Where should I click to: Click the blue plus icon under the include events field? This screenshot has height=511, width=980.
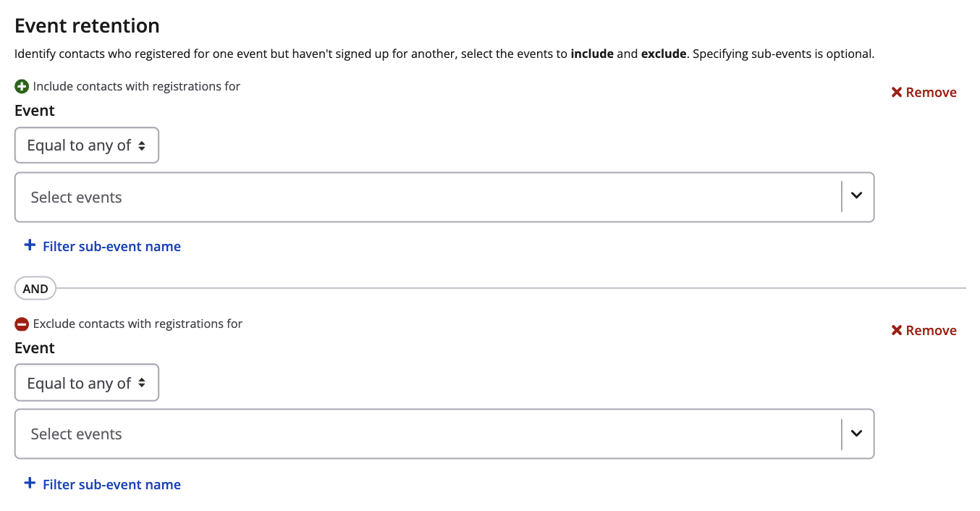pos(30,245)
